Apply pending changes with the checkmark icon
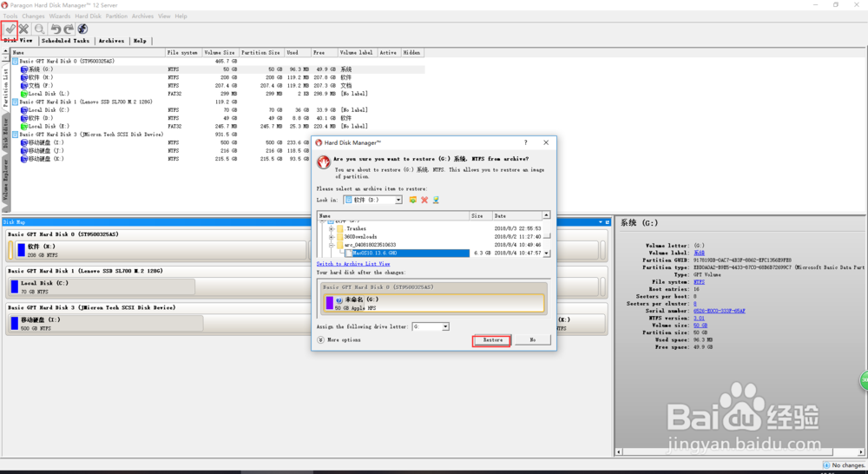Image resolution: width=868 pixels, height=474 pixels. (x=10, y=29)
